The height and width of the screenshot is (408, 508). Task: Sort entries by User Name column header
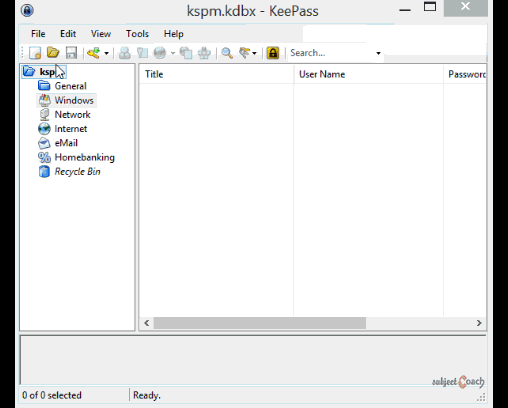point(369,74)
